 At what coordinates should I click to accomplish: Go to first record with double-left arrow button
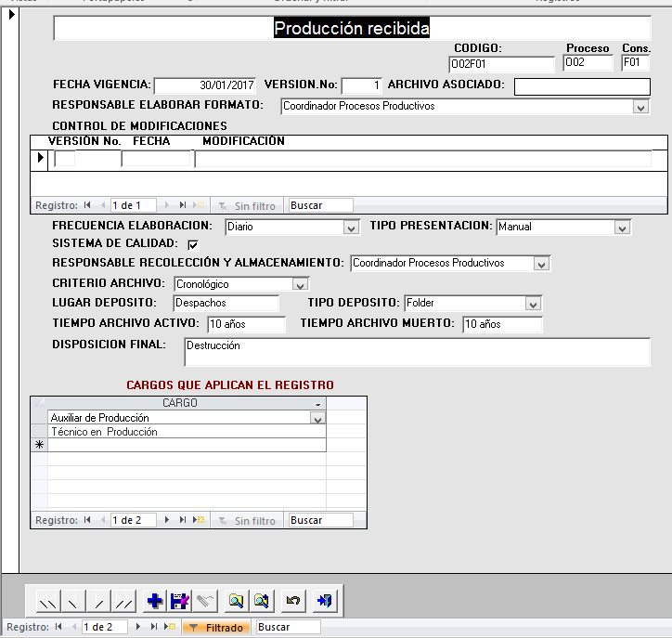[x=47, y=602]
